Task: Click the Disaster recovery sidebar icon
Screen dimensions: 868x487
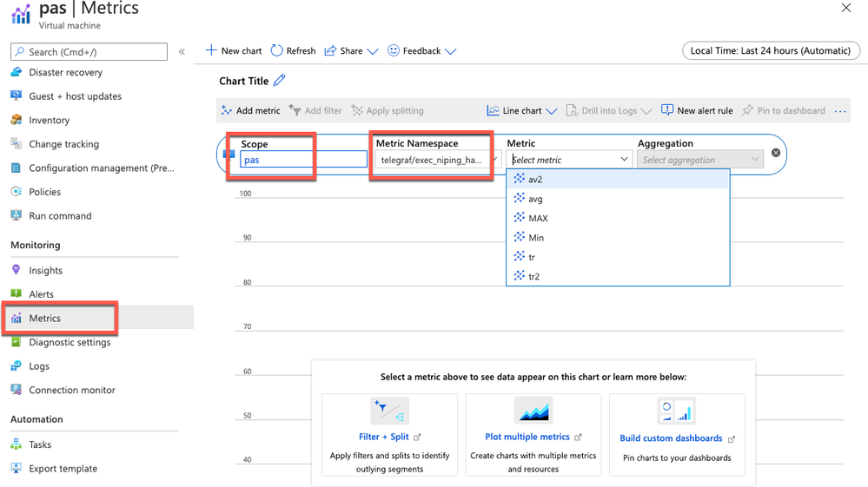Action: pos(17,72)
